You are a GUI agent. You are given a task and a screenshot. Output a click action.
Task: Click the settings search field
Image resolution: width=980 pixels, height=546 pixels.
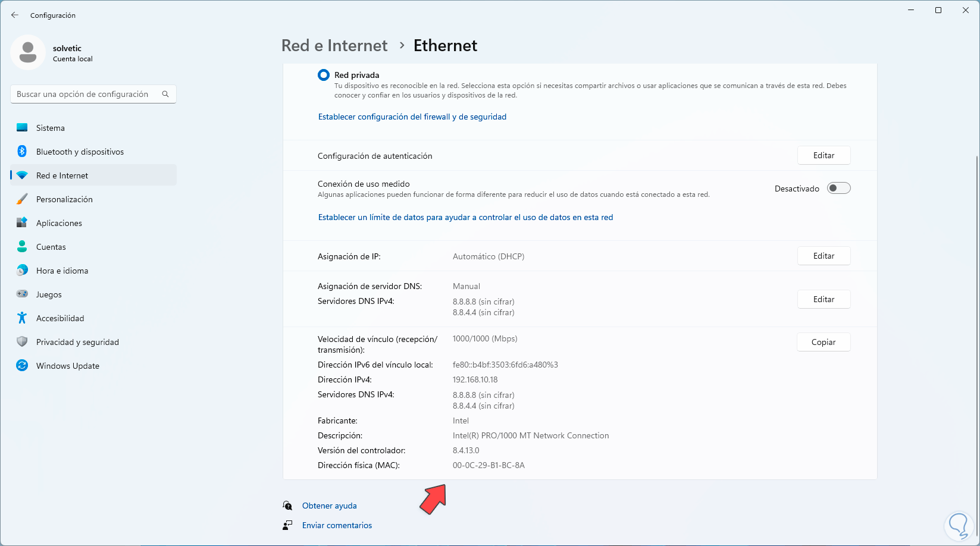point(86,94)
